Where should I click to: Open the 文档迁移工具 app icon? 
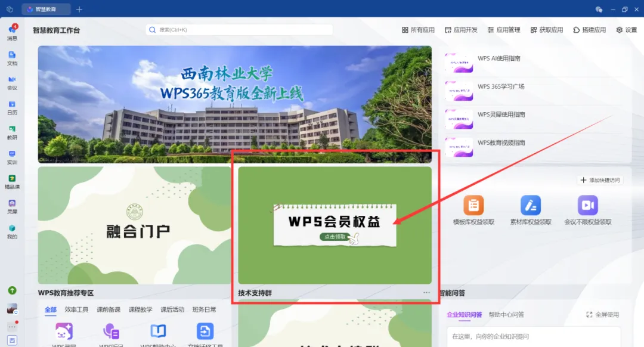[205, 331]
